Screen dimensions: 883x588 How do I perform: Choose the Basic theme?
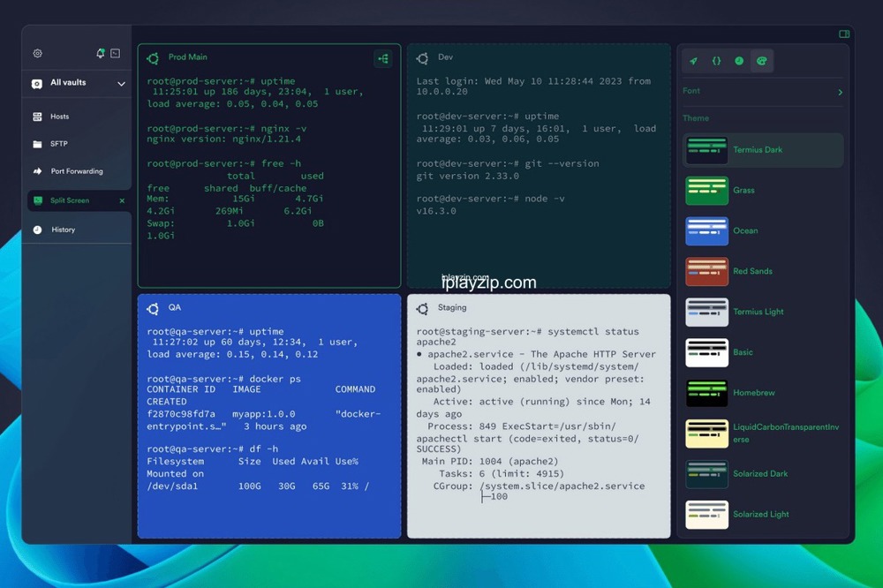763,352
